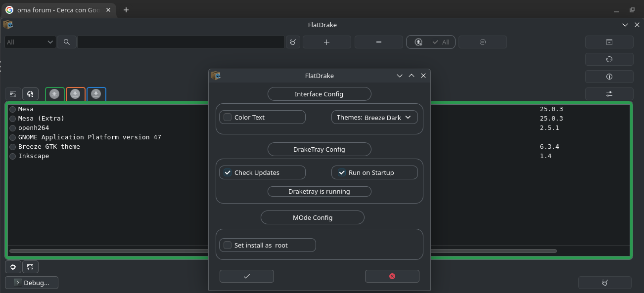Select the Mesa radio button
644x293 pixels.
[x=13, y=109]
